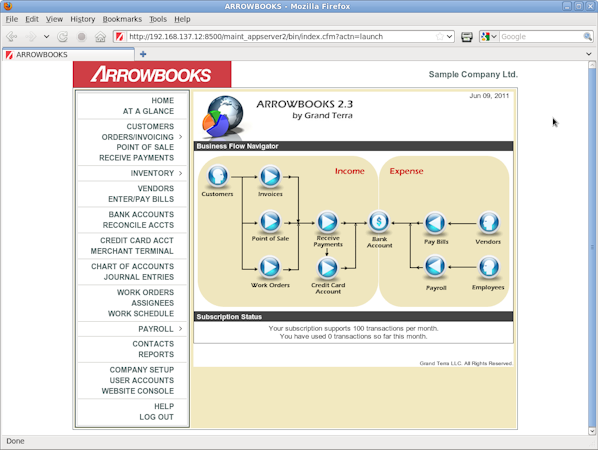The image size is (598, 450).
Task: Select the ARROWBOOKS browser tab
Action: click(x=69, y=55)
